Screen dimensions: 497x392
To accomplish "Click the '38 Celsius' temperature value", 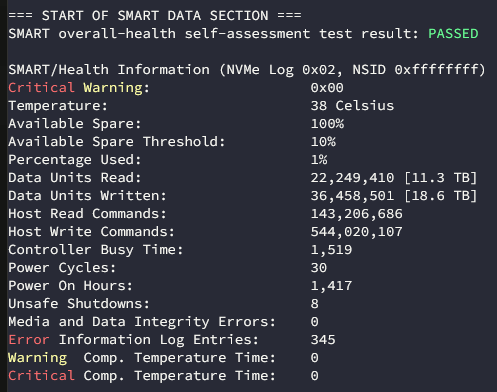I will pyautogui.click(x=352, y=106).
